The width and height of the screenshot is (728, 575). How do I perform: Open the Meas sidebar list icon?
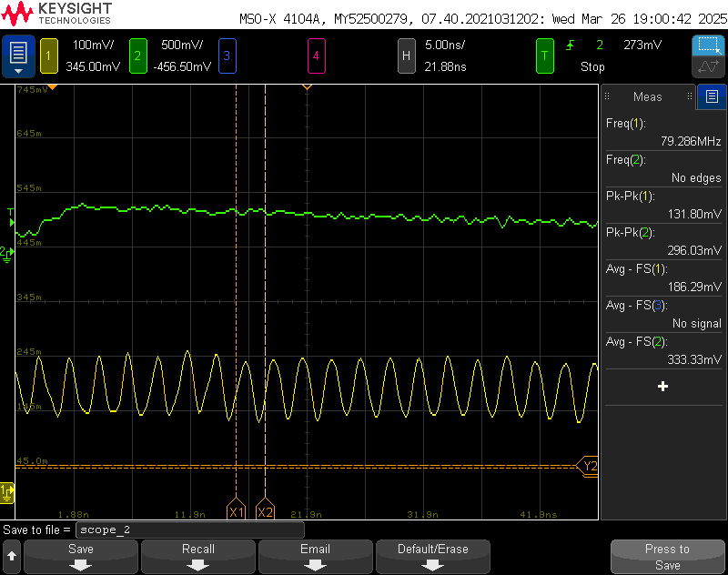[712, 96]
